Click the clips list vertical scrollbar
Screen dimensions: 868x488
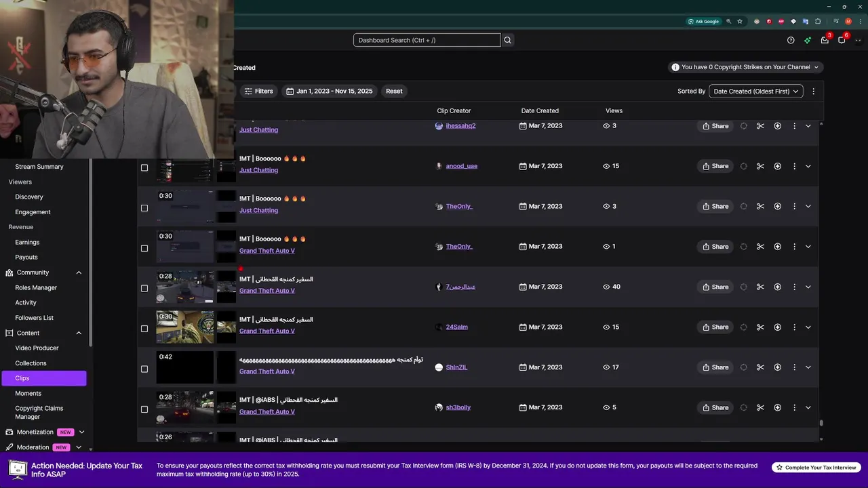pyautogui.click(x=821, y=423)
